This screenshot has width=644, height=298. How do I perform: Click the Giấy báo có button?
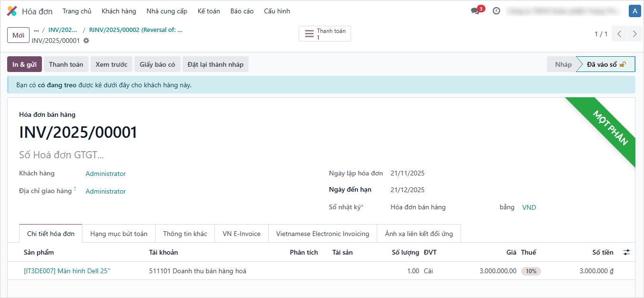tap(157, 64)
